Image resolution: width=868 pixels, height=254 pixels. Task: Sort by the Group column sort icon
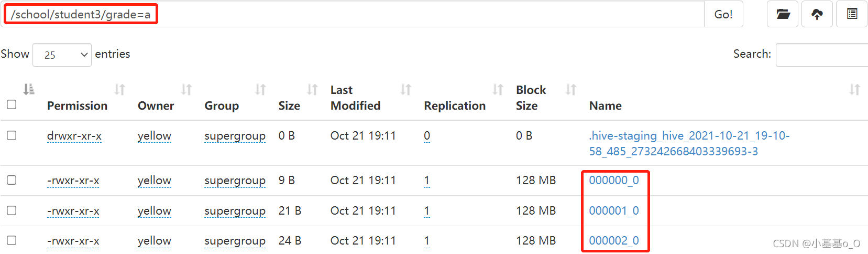point(260,90)
